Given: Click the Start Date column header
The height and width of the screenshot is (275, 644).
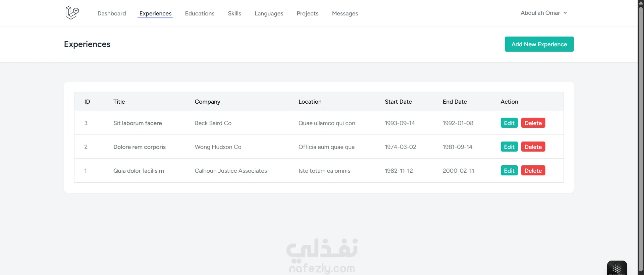Looking at the screenshot, I should (x=398, y=102).
